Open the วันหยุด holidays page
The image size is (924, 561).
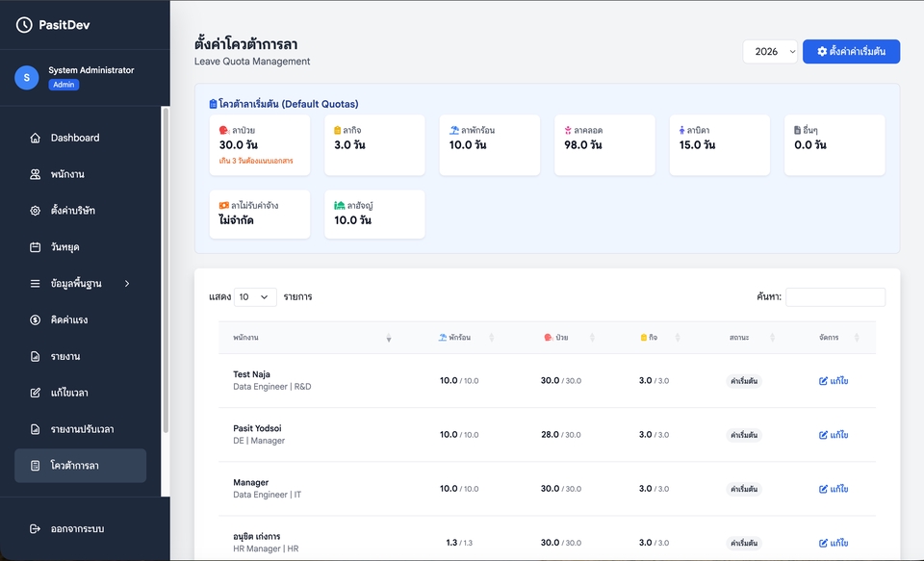80,247
